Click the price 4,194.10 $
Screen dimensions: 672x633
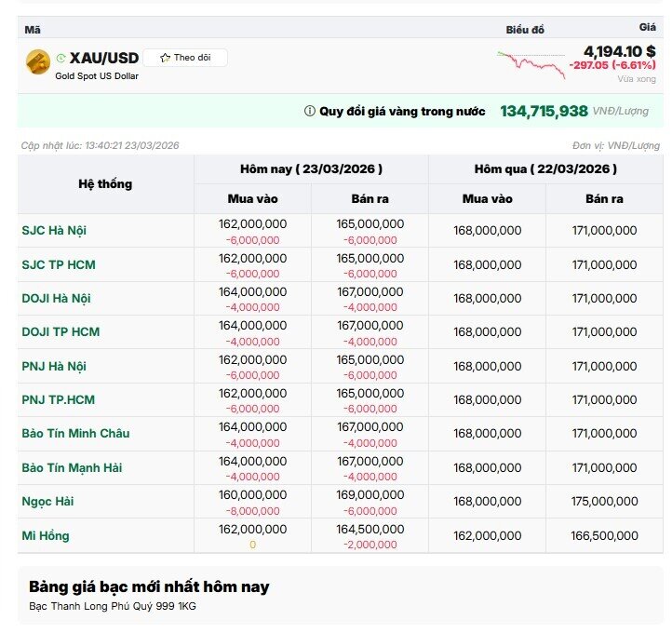pos(619,51)
